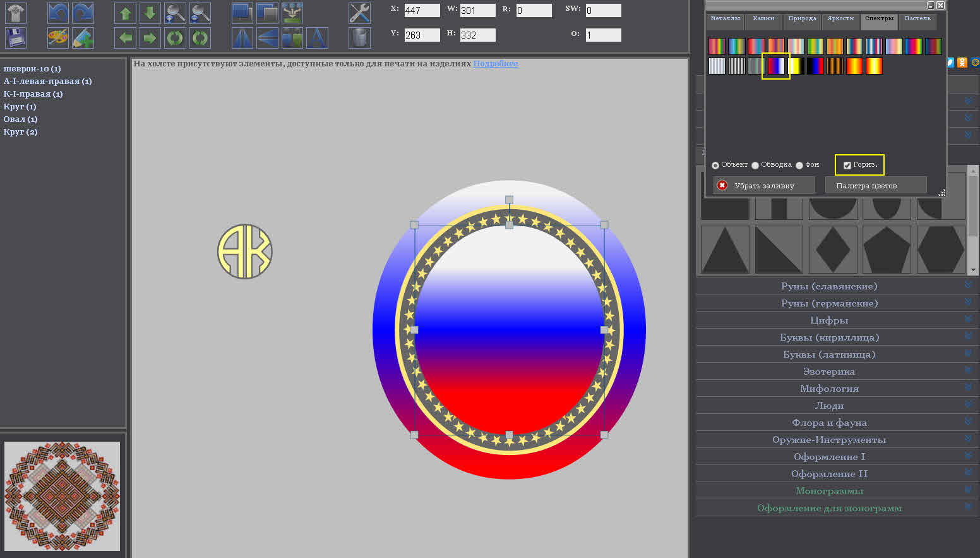Screen dimensions: 980x558
Task: Open the Палитра цветов button
Action: 876,185
